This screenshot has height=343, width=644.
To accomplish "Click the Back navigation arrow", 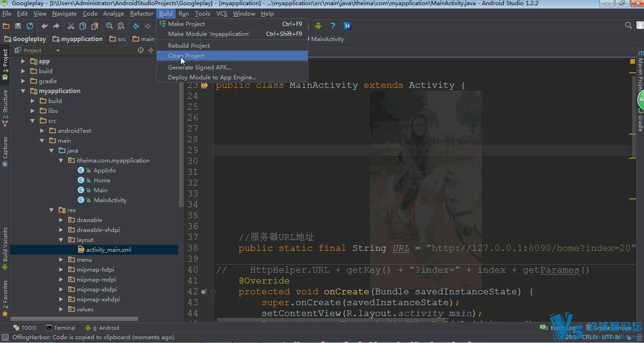I will click(136, 26).
